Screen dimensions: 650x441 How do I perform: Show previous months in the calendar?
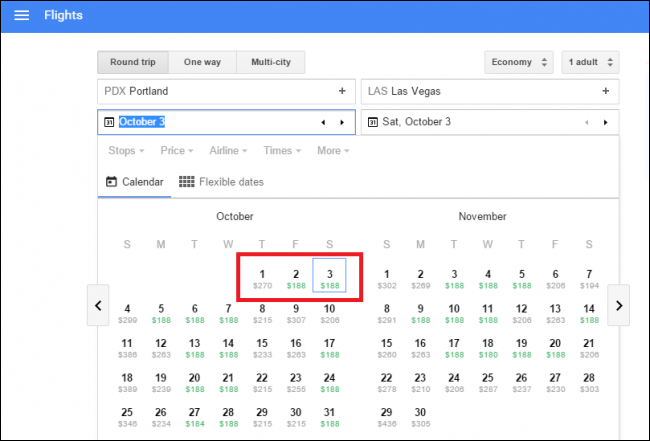pos(98,305)
